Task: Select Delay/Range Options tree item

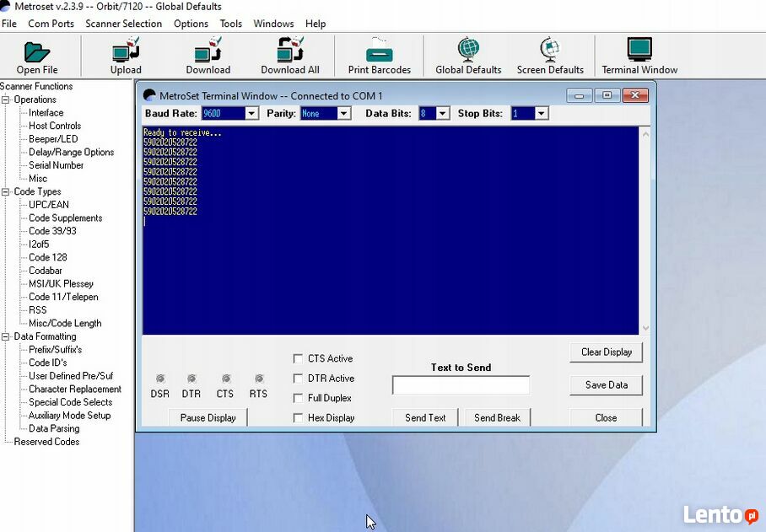Action: pyautogui.click(x=72, y=153)
